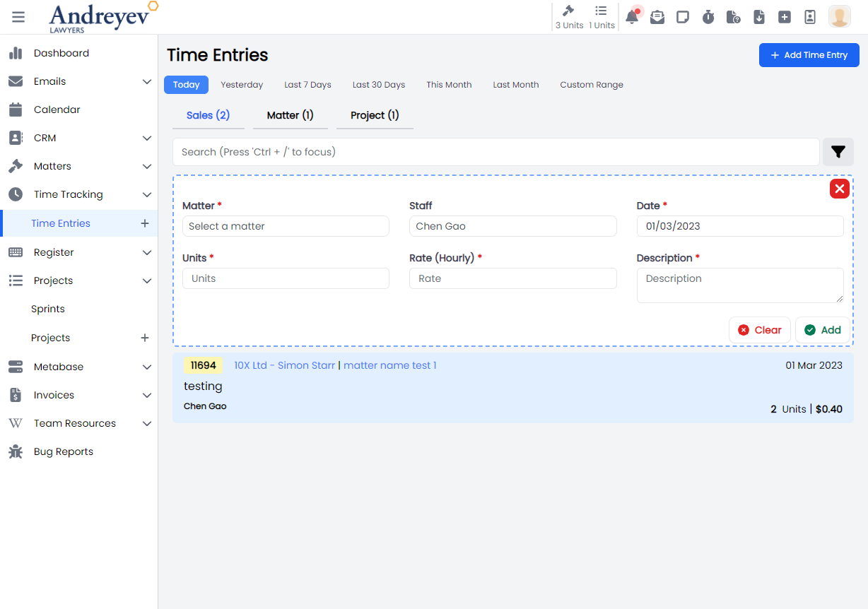Click the filter funnel icon

[838, 152]
